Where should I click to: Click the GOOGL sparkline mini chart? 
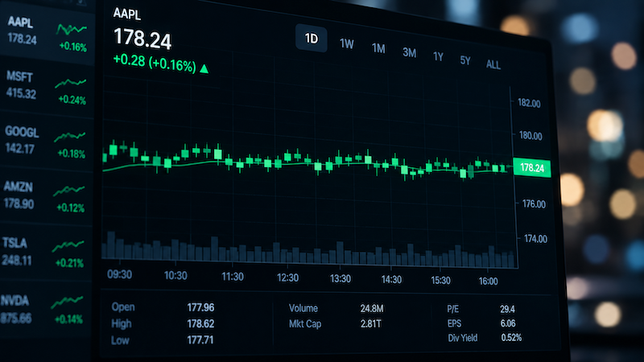pyautogui.click(x=70, y=137)
